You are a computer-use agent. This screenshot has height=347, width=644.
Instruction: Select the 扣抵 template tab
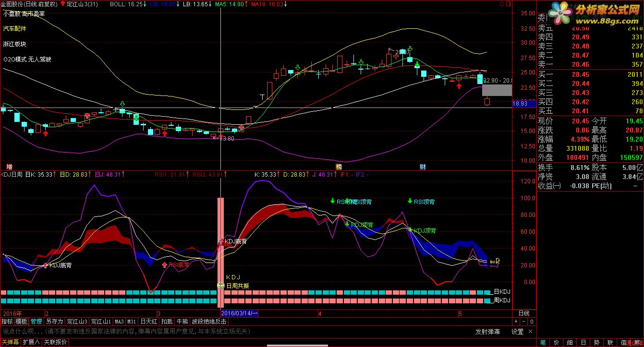[x=167, y=322]
